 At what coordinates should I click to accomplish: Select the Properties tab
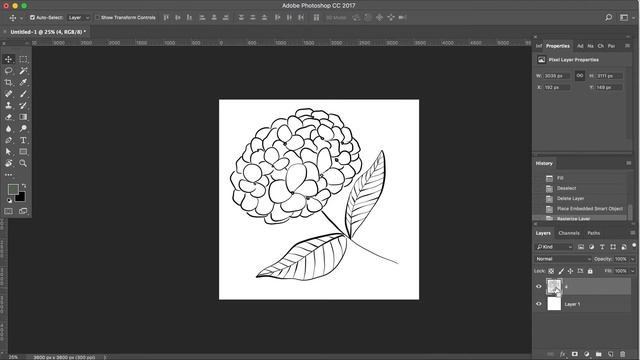tap(558, 46)
